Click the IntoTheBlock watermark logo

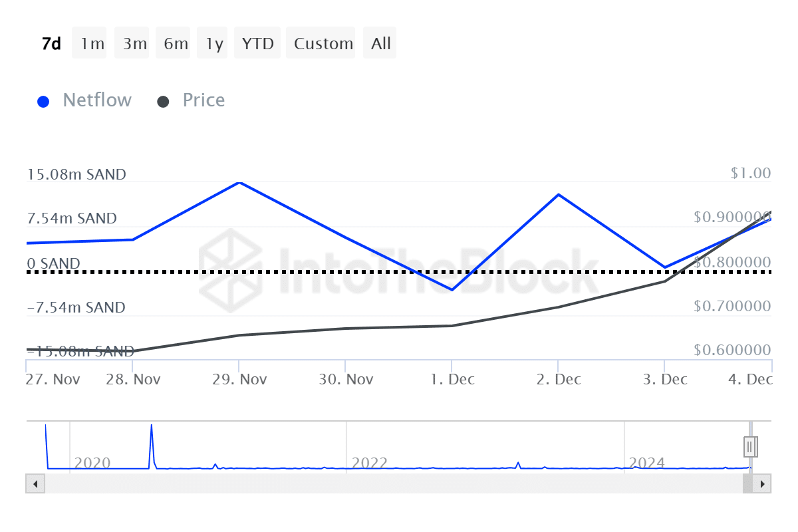click(229, 273)
